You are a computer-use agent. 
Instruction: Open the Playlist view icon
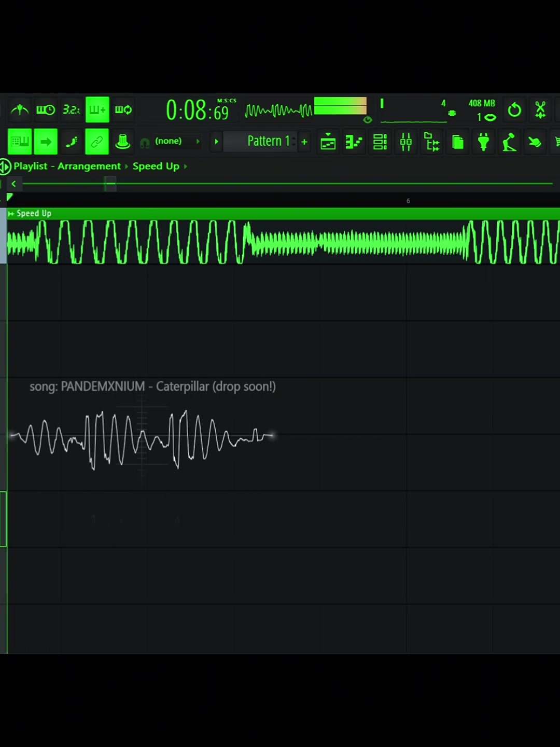pos(328,142)
